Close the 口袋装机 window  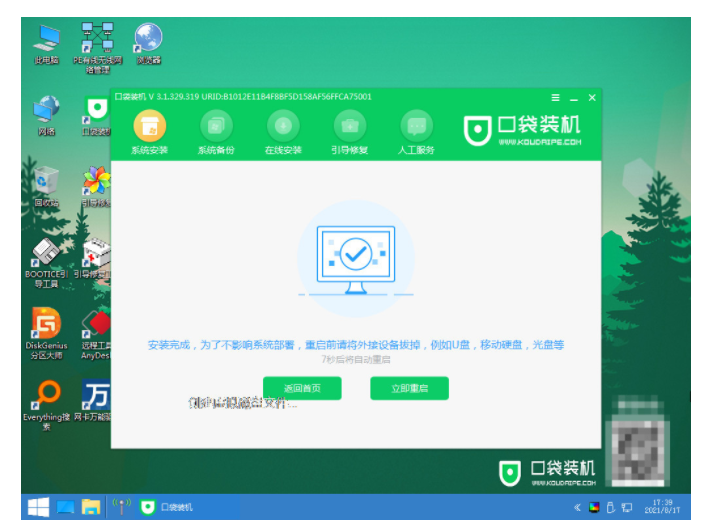592,98
